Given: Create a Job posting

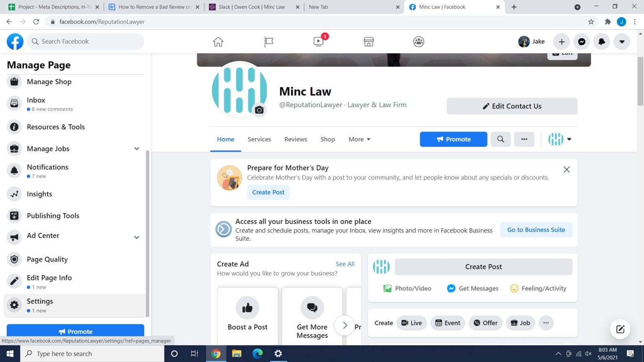Looking at the screenshot, I should point(520,323).
